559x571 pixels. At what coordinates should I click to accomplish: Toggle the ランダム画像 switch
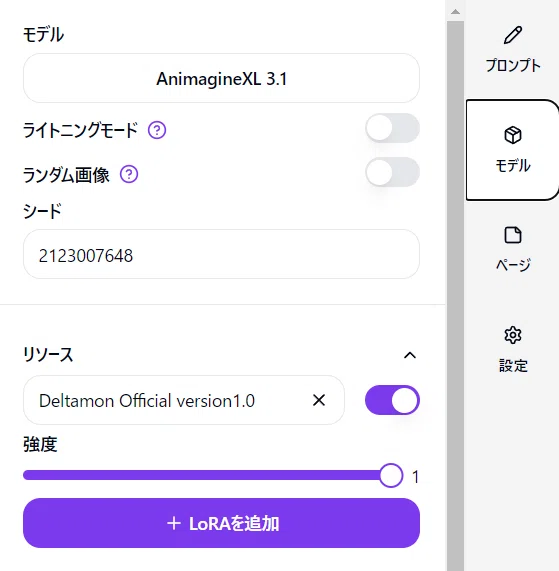[x=393, y=172]
